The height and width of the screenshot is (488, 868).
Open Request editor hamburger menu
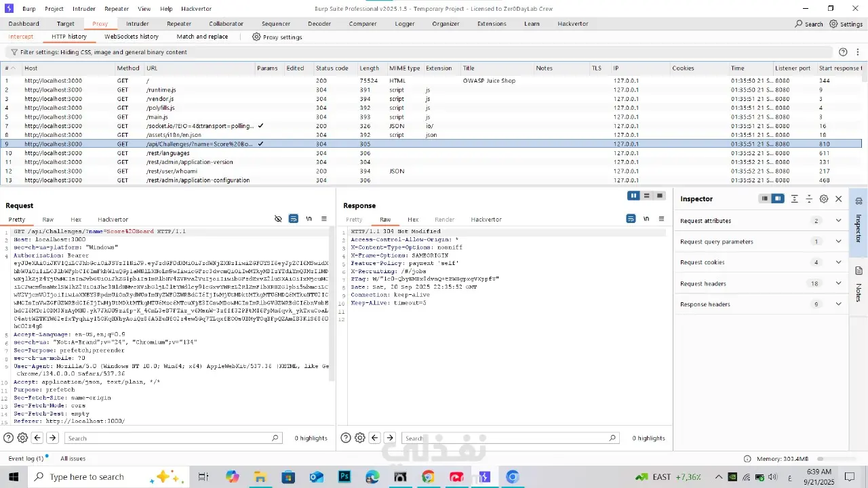(324, 219)
